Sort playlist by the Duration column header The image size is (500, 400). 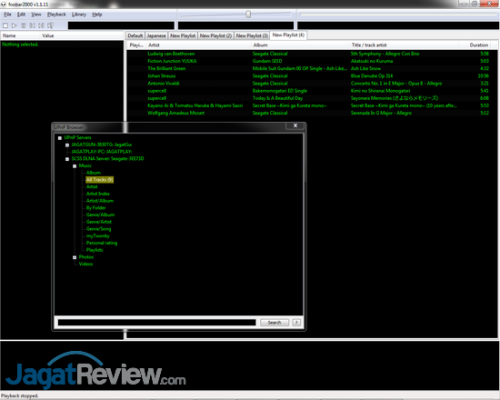[479, 45]
